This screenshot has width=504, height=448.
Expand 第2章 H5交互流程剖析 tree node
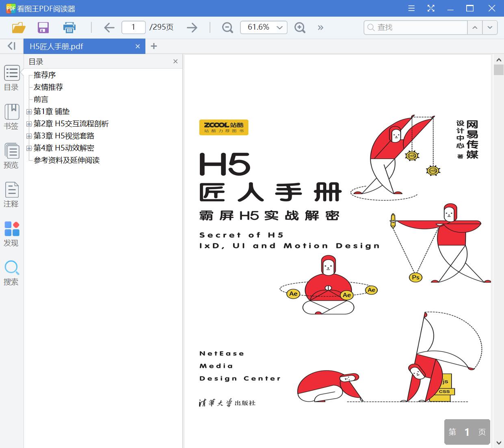29,124
